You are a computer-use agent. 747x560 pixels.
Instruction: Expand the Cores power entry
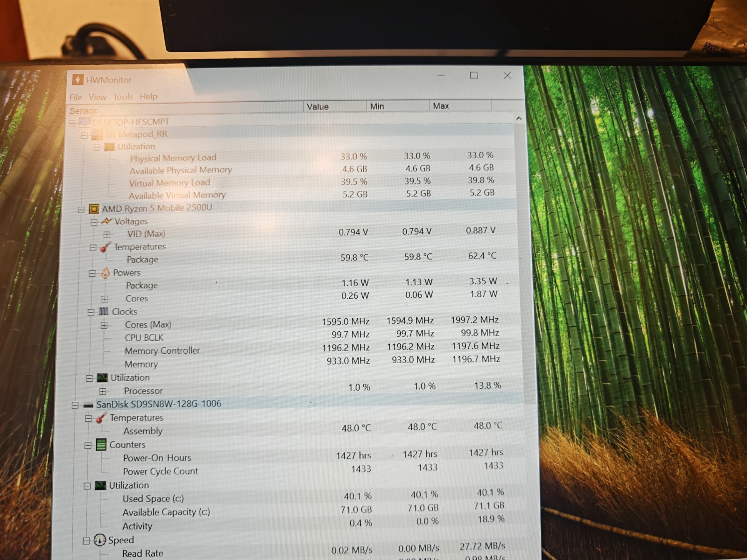(105, 299)
